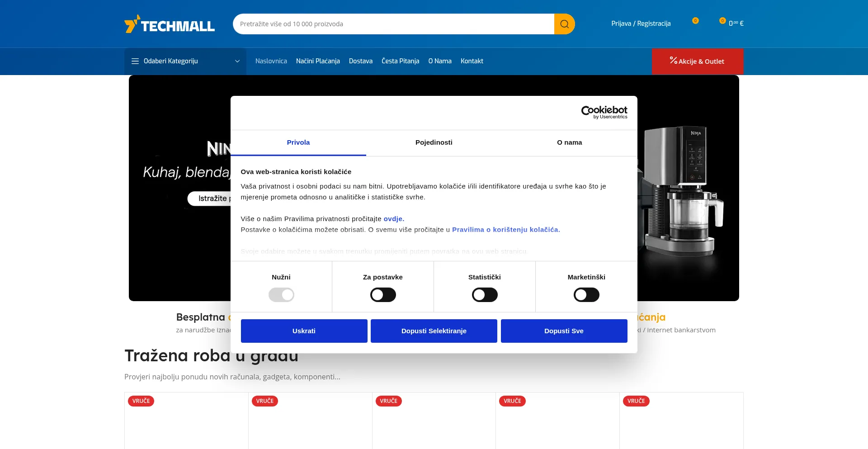Screen dimensions: 868x449
Task: Open the cart showing 0.00 €
Action: pyautogui.click(x=732, y=23)
